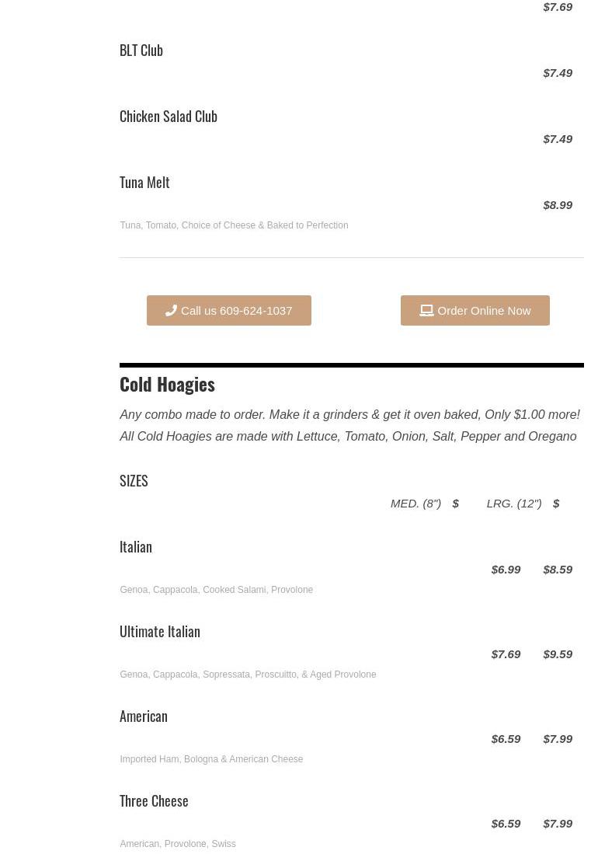Image resolution: width=598 pixels, height=868 pixels.
Task: Select the Ultimate Italian hoagie title
Action: click(160, 632)
